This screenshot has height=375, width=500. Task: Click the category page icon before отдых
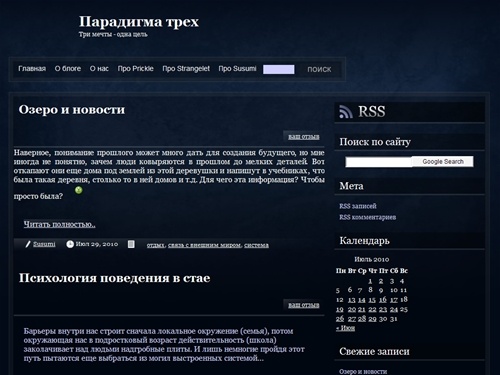point(131,244)
